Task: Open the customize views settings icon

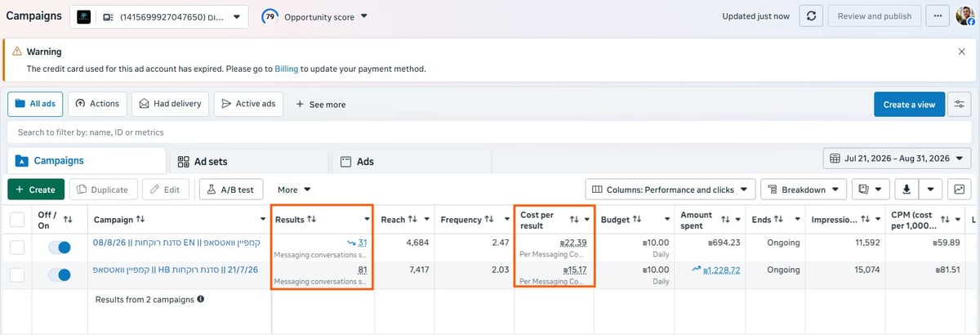Action: pos(961,104)
